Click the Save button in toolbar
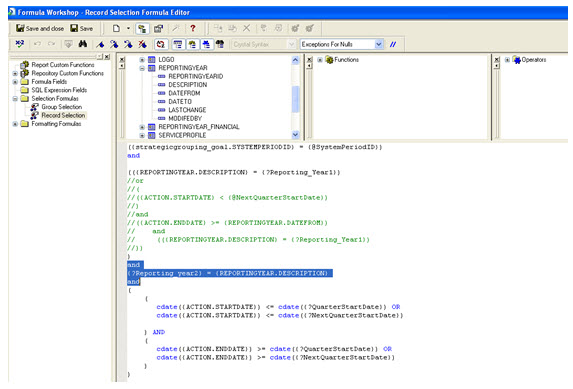This screenshot has height=389, width=573. [81, 28]
